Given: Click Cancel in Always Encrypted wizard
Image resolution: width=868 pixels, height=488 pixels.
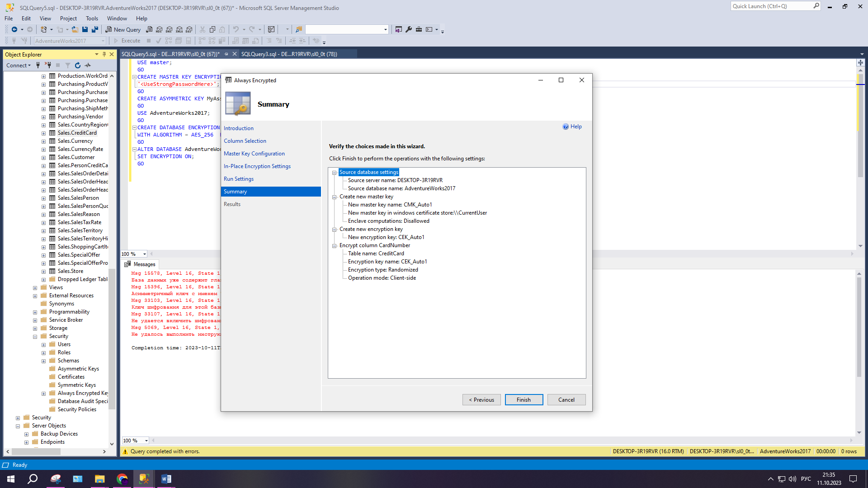Looking at the screenshot, I should (x=566, y=400).
